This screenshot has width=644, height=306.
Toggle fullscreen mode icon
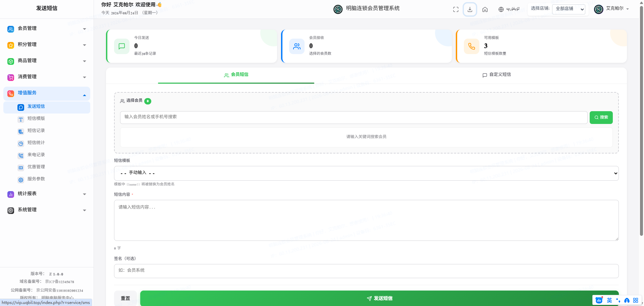[x=456, y=9]
